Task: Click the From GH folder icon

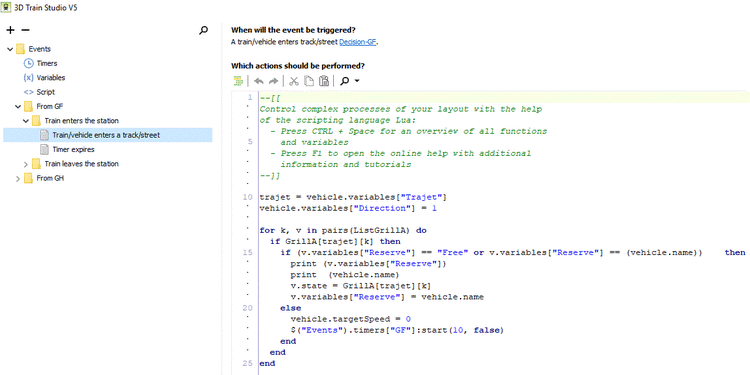Action: click(x=28, y=178)
